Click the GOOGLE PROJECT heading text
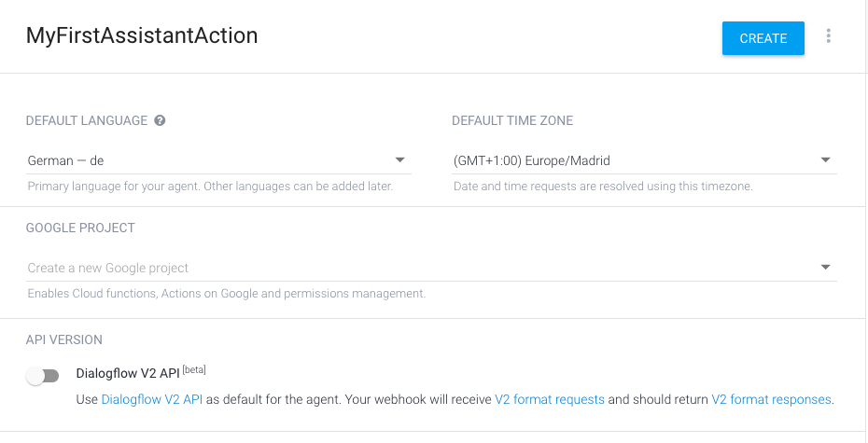Screen dimensions: 868x443 coord(80,228)
